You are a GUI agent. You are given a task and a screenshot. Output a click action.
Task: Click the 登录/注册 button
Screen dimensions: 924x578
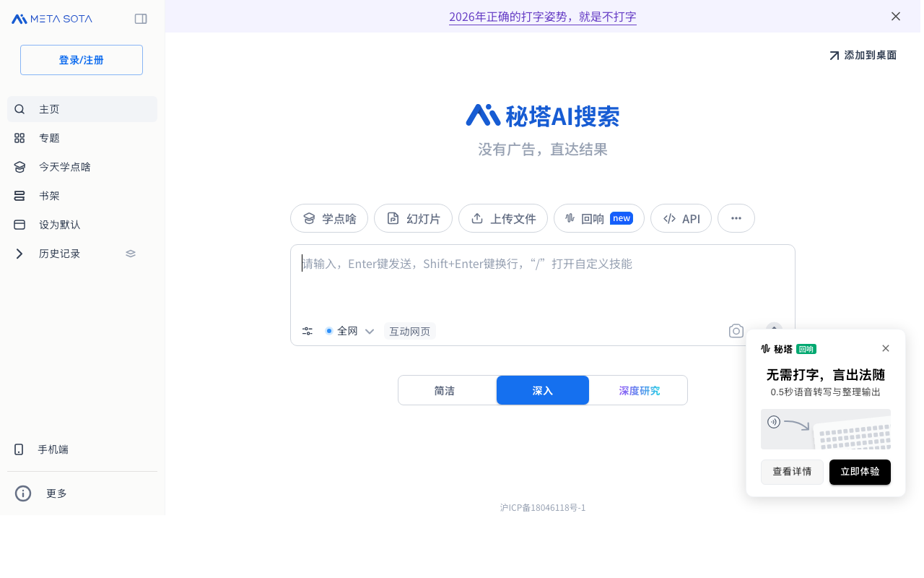point(81,60)
